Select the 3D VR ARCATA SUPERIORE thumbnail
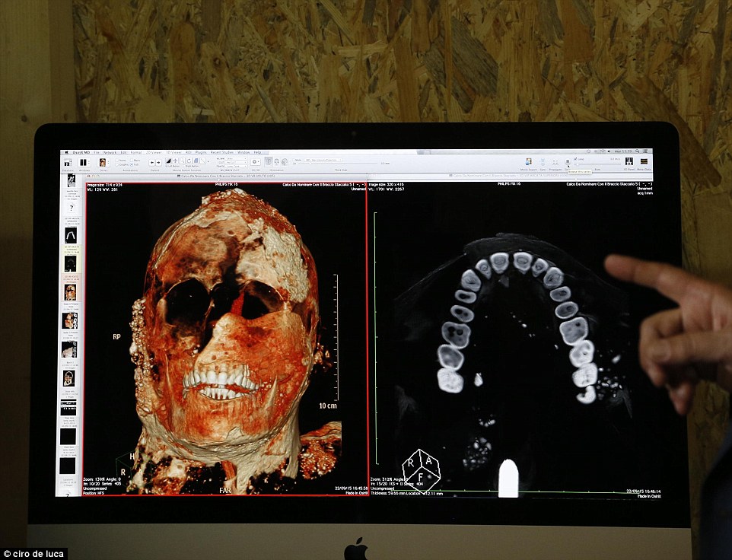Screen dimensions: 732x560 pyautogui.click(x=71, y=263)
